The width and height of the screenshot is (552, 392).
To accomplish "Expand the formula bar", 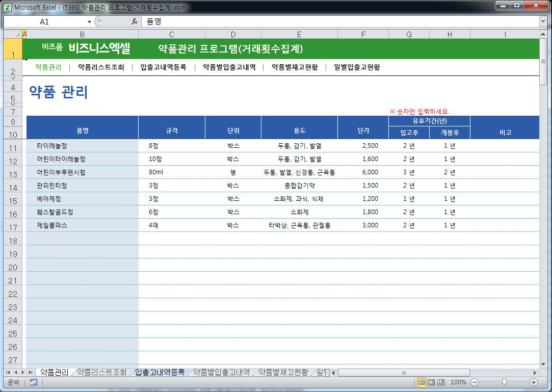I will click(543, 22).
